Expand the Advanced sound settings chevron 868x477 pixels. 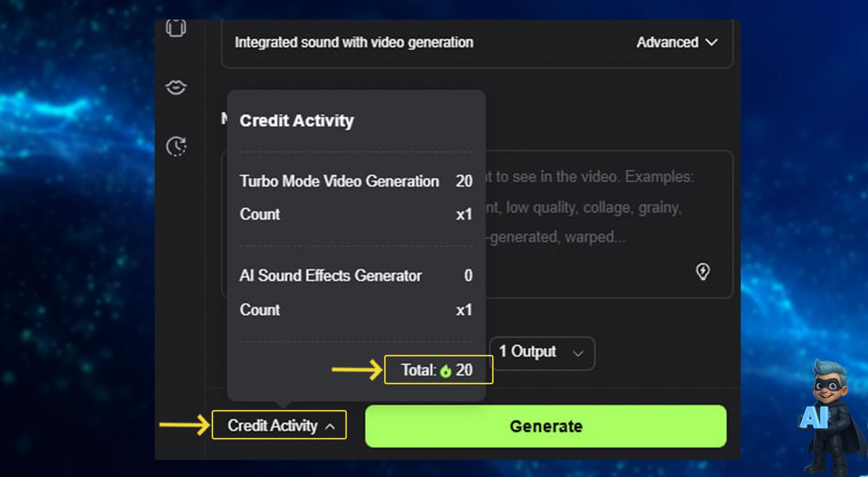click(711, 42)
